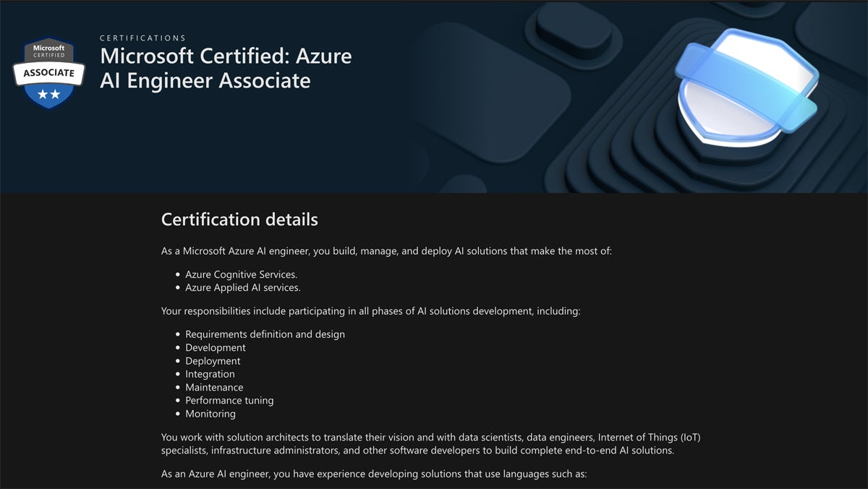Click the sentence starting 'As a Microsoft Azure AI engineer'
This screenshot has height=489, width=868.
coord(386,251)
